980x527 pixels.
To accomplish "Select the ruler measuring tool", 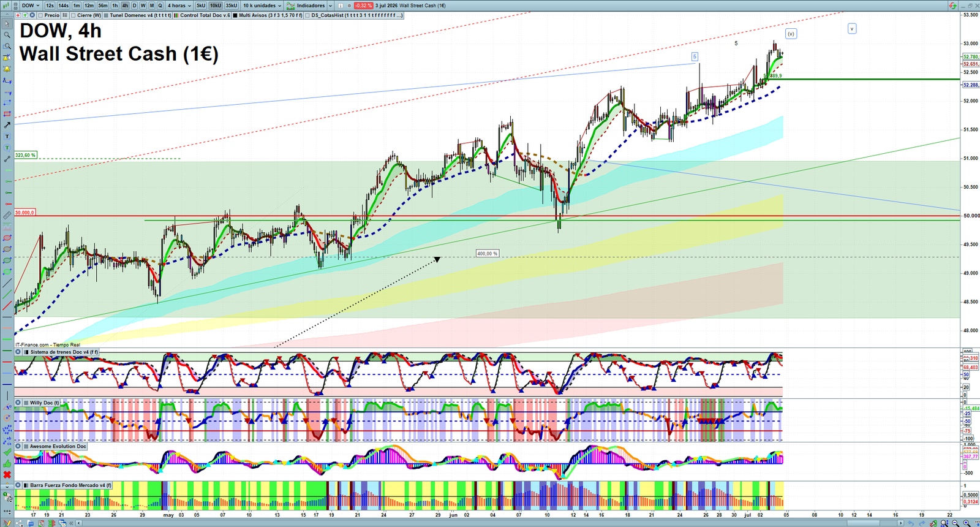I will pos(7,215).
